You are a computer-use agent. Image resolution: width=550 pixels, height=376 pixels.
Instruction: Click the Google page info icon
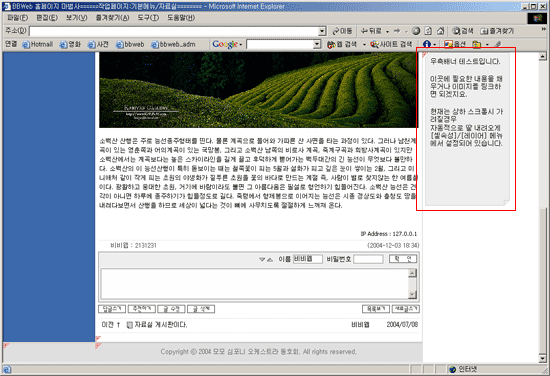coord(427,45)
